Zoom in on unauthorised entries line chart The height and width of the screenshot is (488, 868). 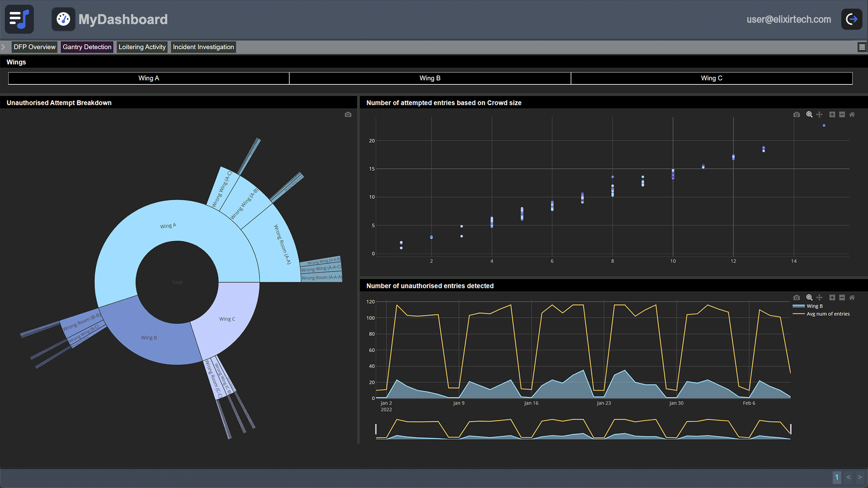pyautogui.click(x=832, y=298)
